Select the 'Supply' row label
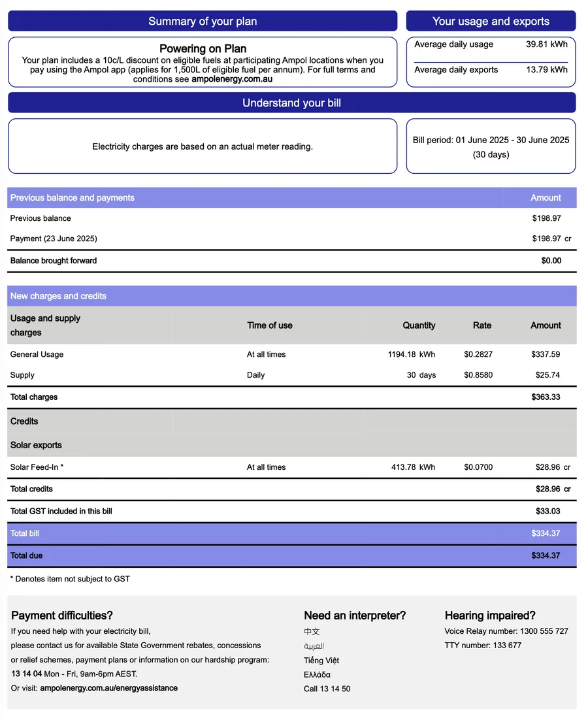588x722 pixels. click(22, 375)
